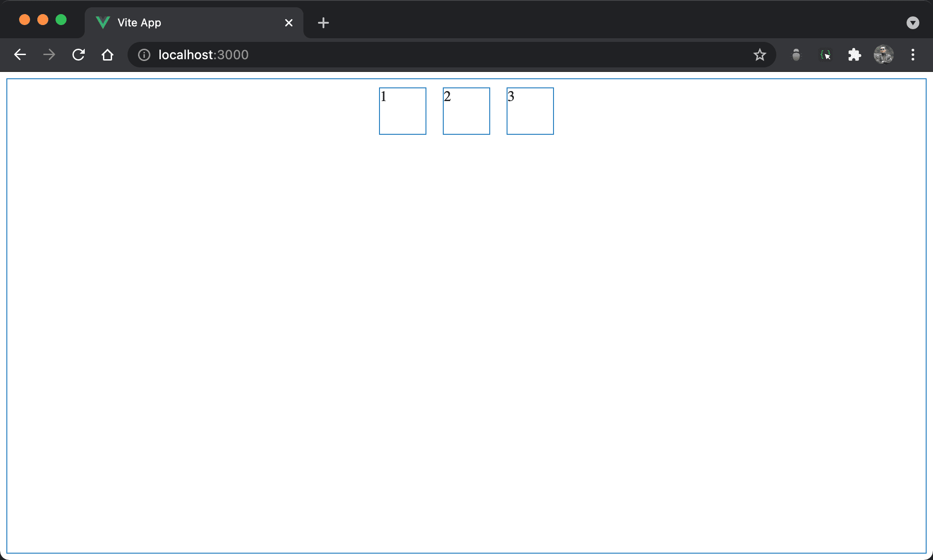Click the gray acorn extension icon
Screen dimensions: 933x560
coord(796,55)
